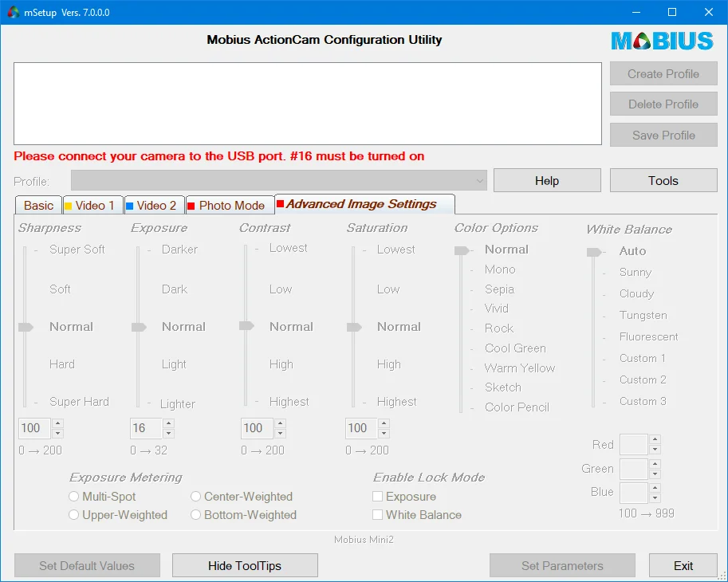Viewport: 728px width, 582px height.
Task: Click the Sharpness value field
Action: 34,428
